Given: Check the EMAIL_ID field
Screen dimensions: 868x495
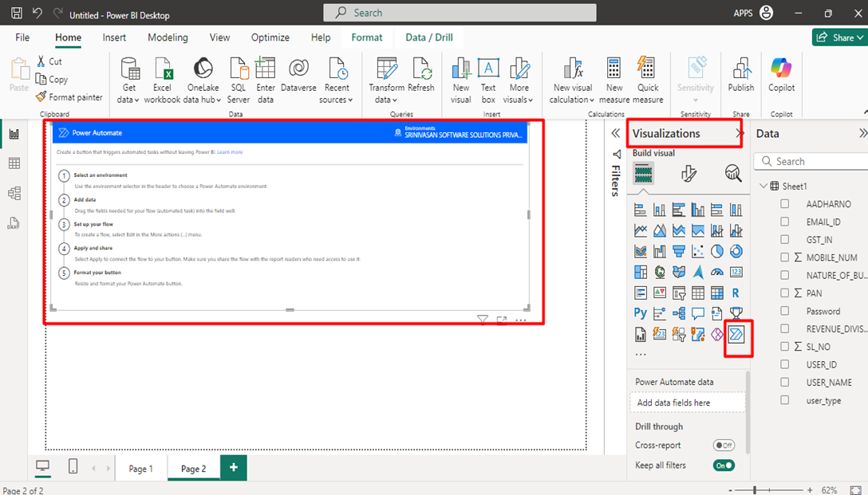Looking at the screenshot, I should coord(784,222).
